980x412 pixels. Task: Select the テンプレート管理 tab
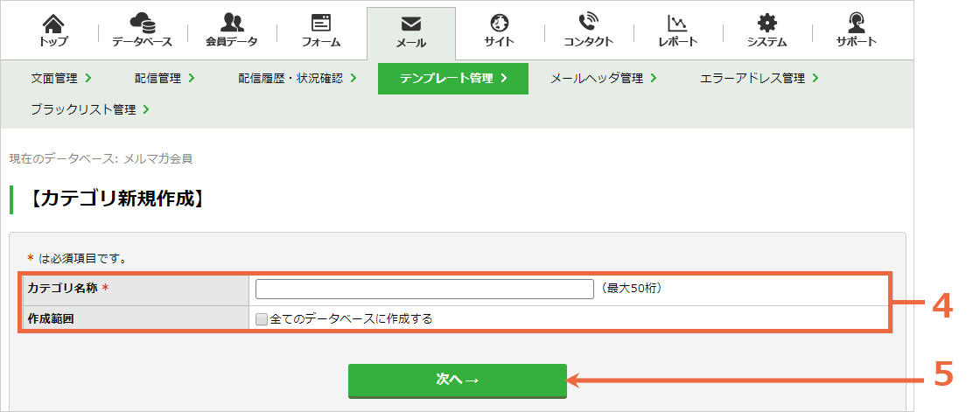453,79
